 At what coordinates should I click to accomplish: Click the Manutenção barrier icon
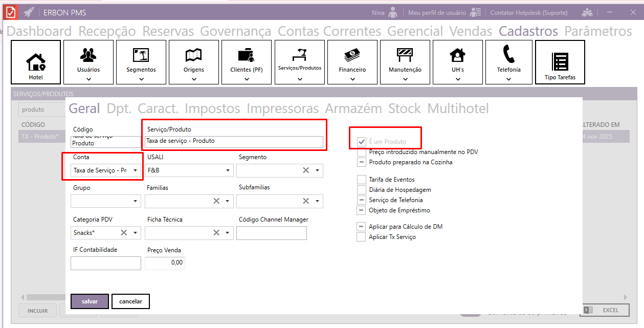tap(405, 54)
